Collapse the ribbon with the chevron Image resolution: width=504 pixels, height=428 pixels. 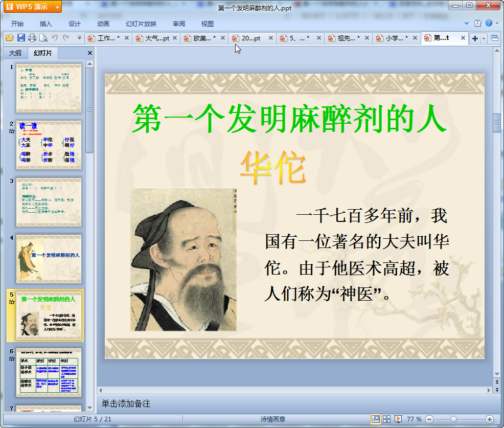(x=466, y=23)
